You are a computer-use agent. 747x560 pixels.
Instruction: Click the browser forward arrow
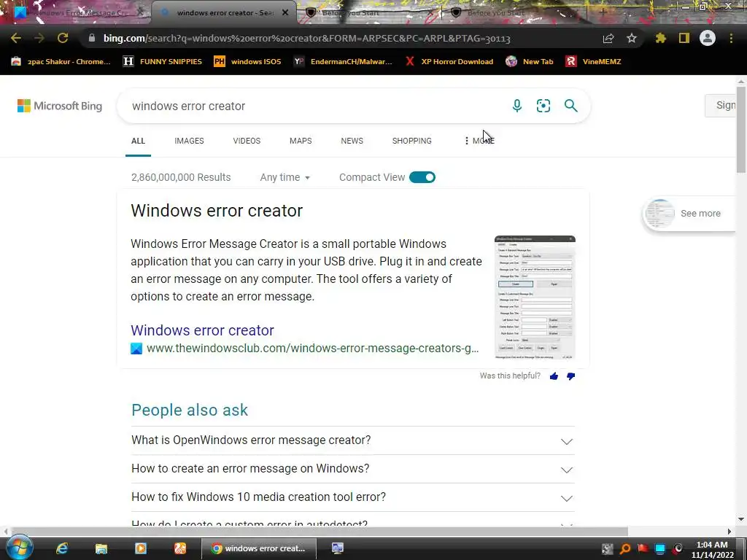point(39,38)
